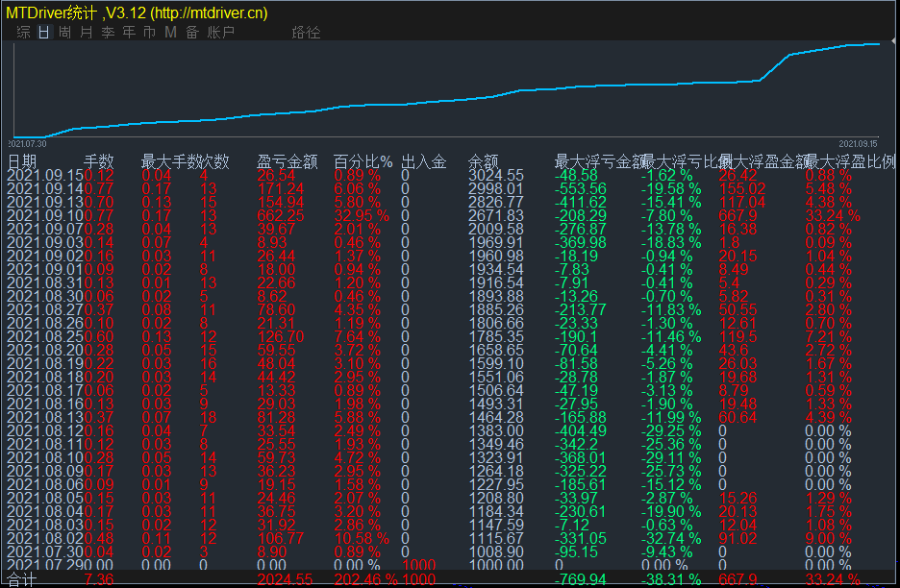Viewport: 900px width, 588px height.
Task: Click total percentage 202.46 %
Action: click(366, 579)
